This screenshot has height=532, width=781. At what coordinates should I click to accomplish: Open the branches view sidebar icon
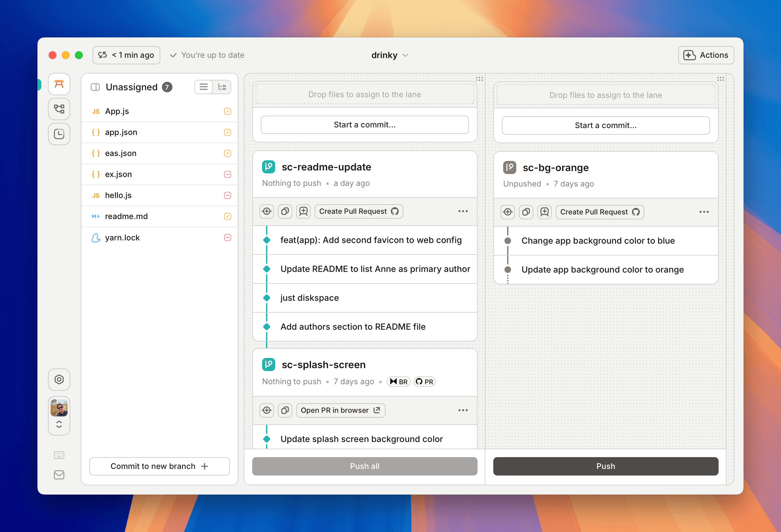point(59,109)
